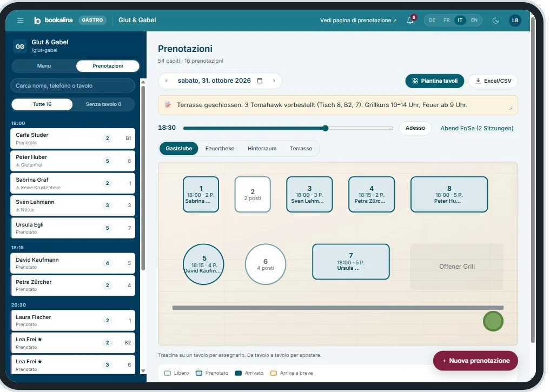Open the calendar date picker icon

[x=260, y=81]
